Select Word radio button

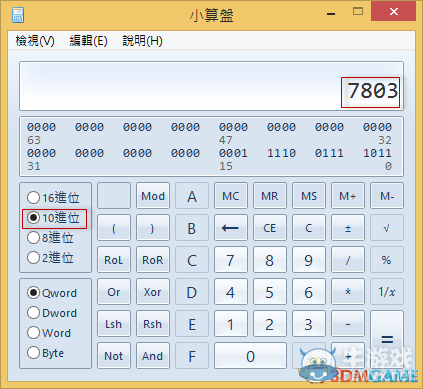click(x=49, y=333)
